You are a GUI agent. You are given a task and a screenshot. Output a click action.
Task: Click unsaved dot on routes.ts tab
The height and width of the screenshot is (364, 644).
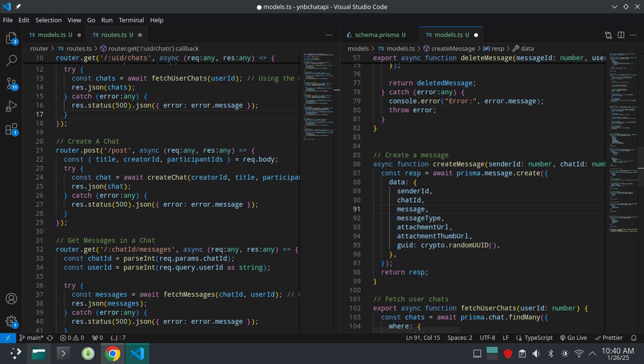(140, 35)
